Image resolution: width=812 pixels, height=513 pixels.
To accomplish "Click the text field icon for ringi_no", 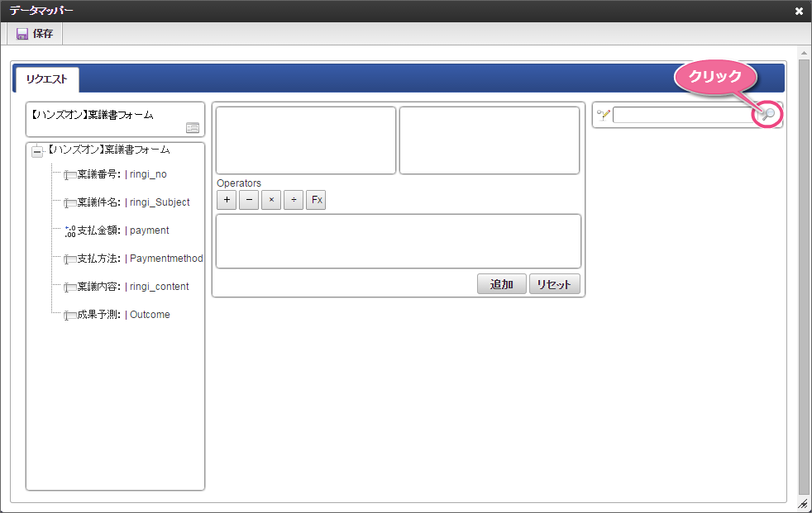I will pyautogui.click(x=70, y=175).
